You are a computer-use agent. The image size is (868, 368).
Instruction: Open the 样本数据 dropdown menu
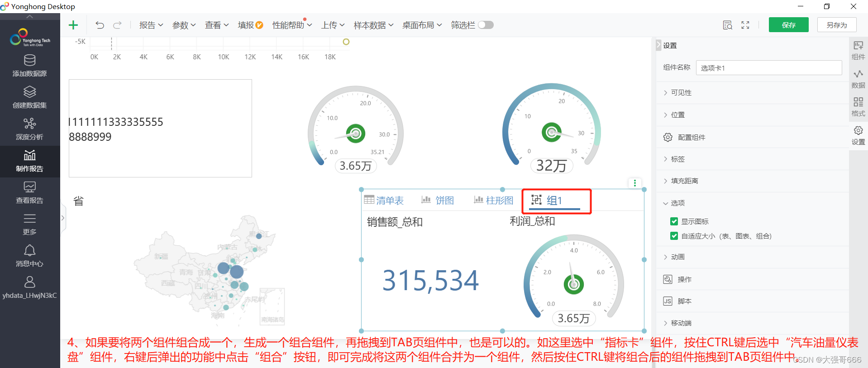pyautogui.click(x=374, y=25)
